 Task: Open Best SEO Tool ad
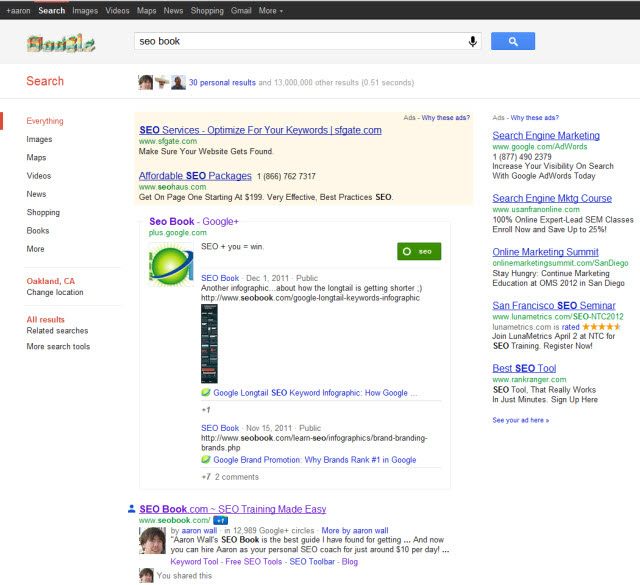(524, 368)
